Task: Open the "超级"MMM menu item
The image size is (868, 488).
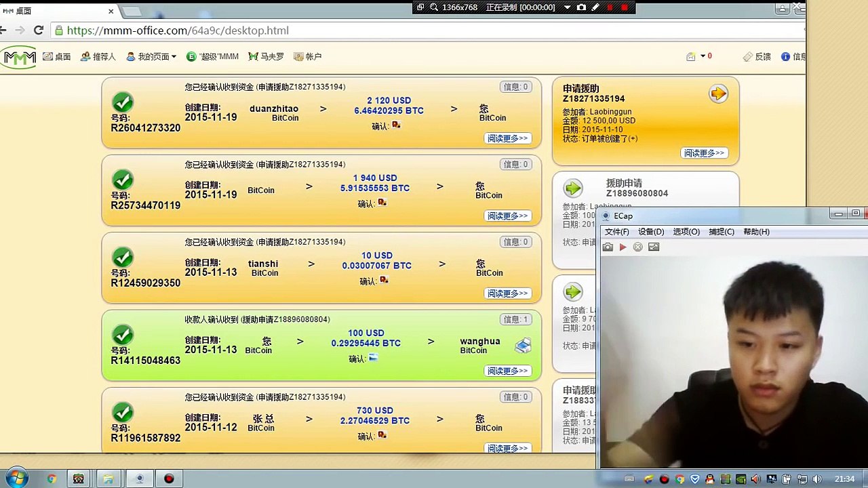Action: (213, 57)
